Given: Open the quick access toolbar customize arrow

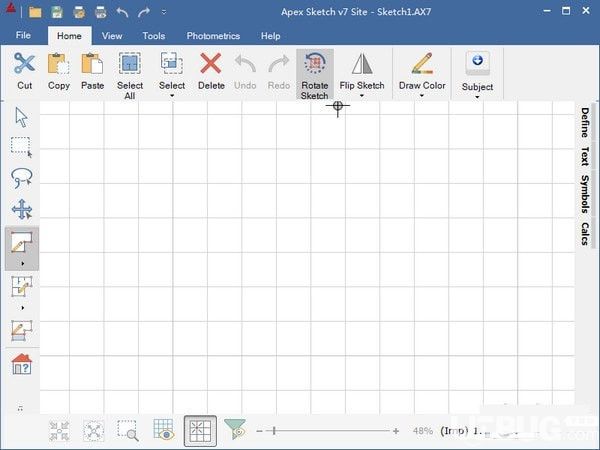Looking at the screenshot, I should pyautogui.click(x=164, y=12).
